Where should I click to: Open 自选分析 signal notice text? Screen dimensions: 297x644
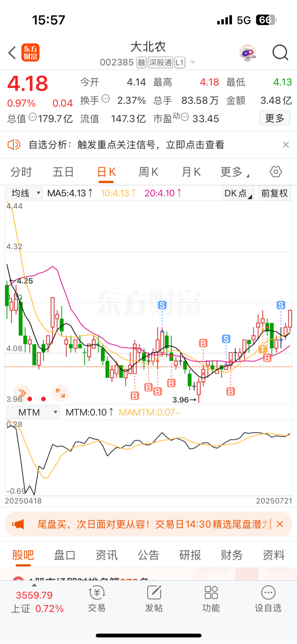pos(126,145)
